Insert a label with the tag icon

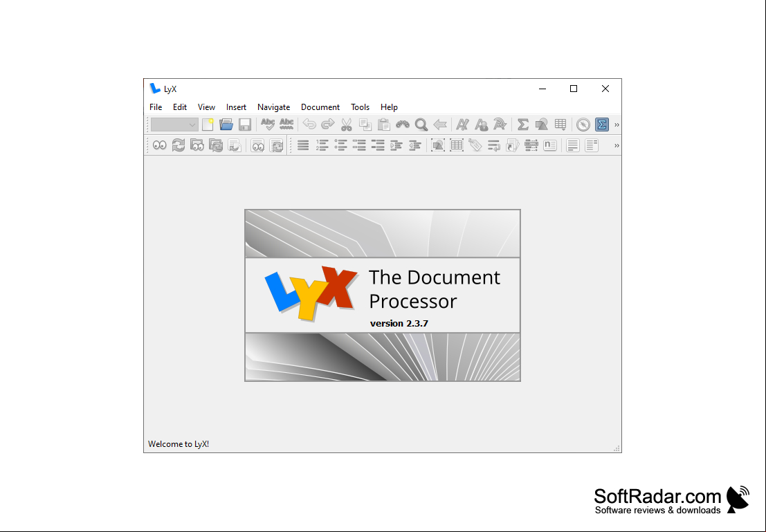(x=475, y=145)
